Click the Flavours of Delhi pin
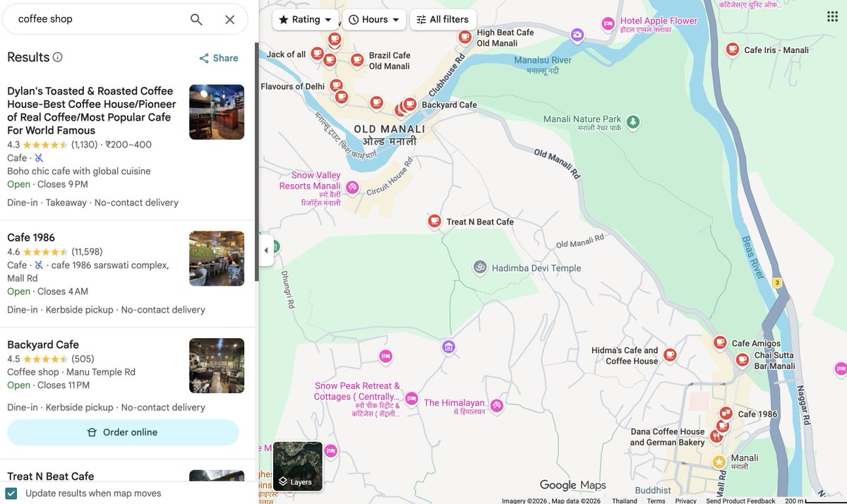This screenshot has width=847, height=504. (337, 85)
